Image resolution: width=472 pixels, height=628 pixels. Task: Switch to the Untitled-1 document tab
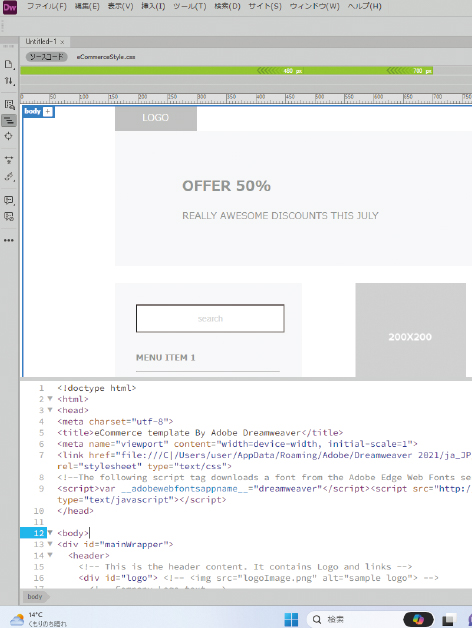pyautogui.click(x=40, y=42)
